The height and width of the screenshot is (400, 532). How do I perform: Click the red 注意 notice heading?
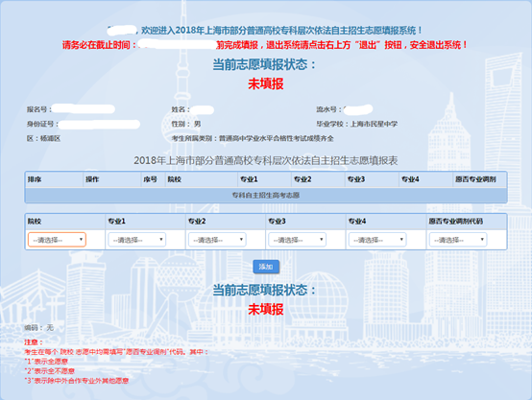click(34, 342)
